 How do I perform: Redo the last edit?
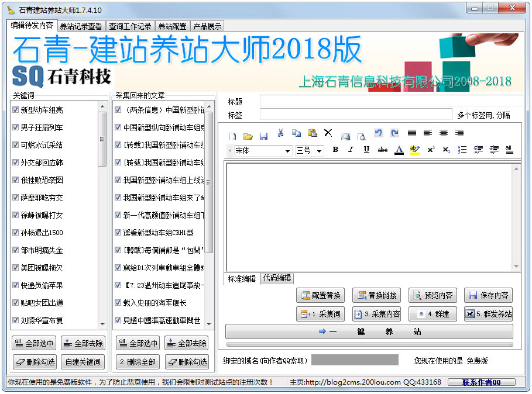coord(394,133)
